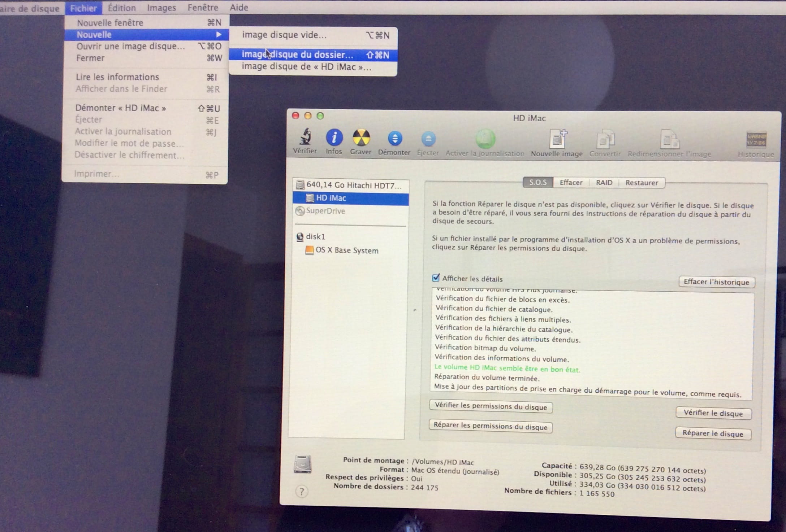The height and width of the screenshot is (532, 786).
Task: Choose Lire les informations menu item
Action: pyautogui.click(x=146, y=77)
